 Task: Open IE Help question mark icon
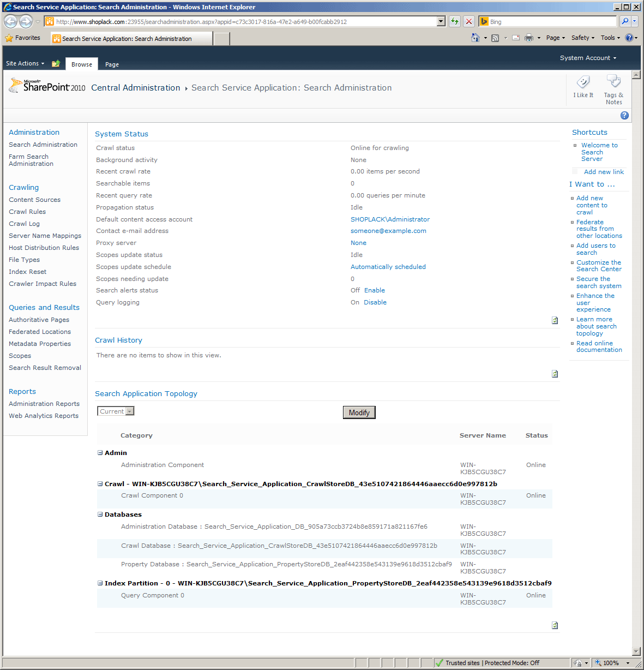629,38
